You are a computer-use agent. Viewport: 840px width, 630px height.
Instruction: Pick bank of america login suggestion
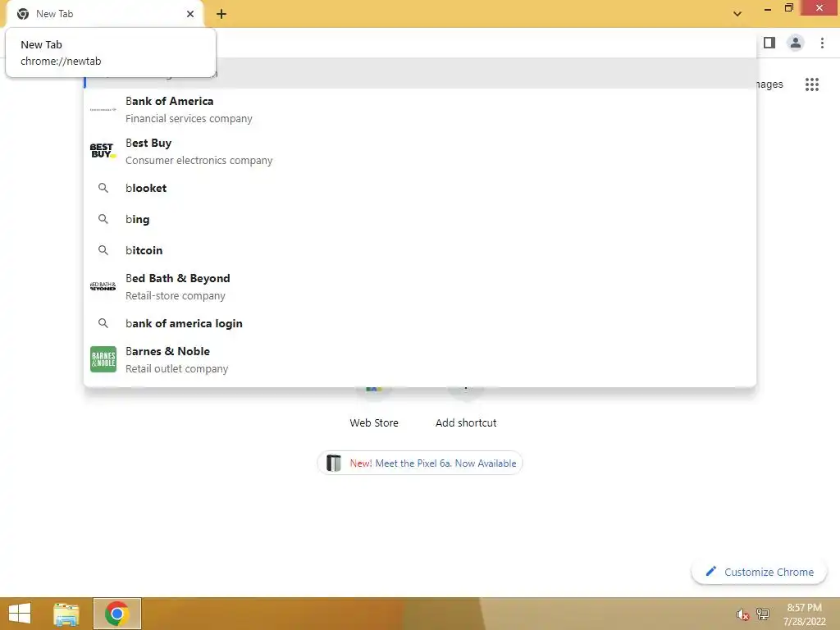tap(420, 323)
